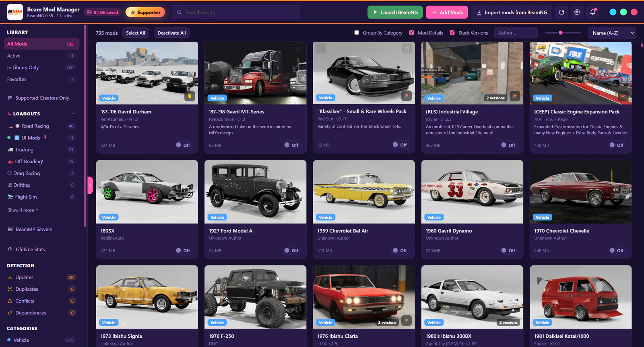Image resolution: width=644 pixels, height=347 pixels.
Task: Click the Patreon icon on 1976 Ibishu Claria card
Action: (407, 320)
